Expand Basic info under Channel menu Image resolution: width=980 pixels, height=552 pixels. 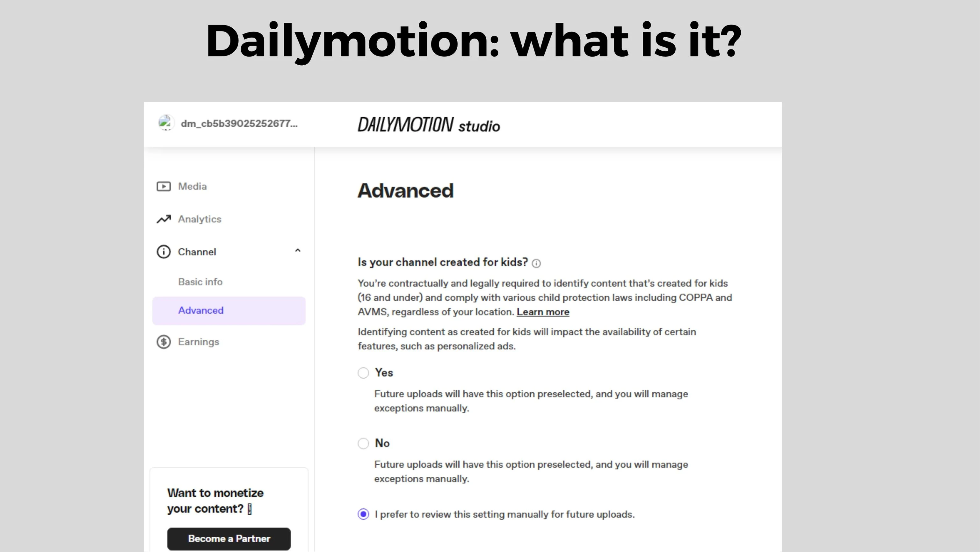[x=200, y=281]
